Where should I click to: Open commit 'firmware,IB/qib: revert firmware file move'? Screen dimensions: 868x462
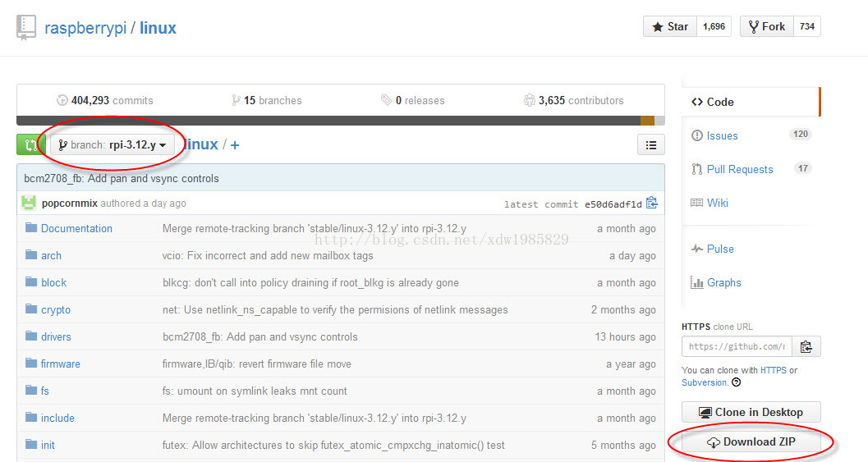point(257,364)
